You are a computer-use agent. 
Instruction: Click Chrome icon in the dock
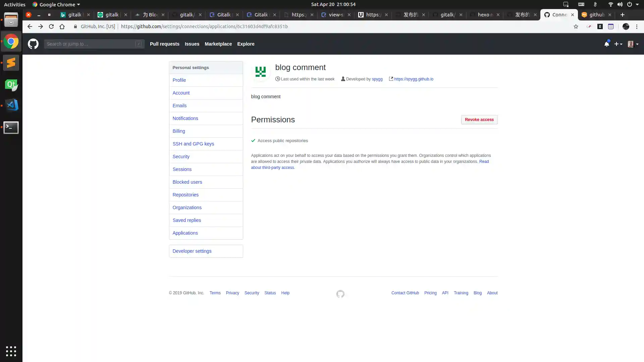point(11,42)
